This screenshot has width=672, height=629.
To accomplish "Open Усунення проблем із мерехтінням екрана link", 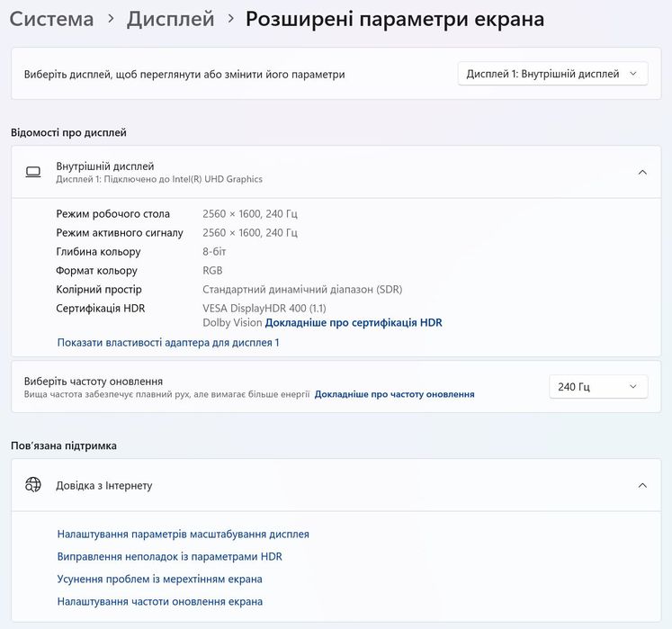I will click(159, 579).
